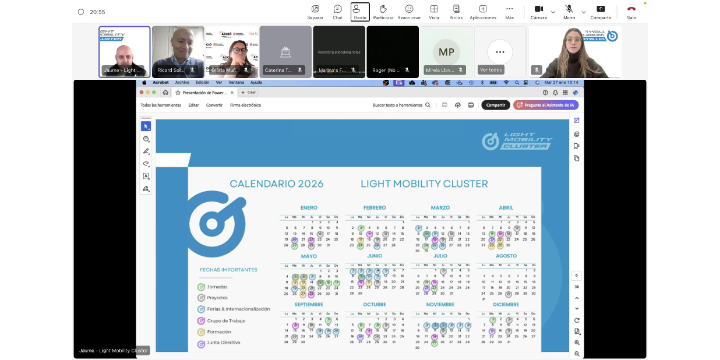Select Ricard's video thumbnail
Screen dimensions: 720x360
[178, 52]
